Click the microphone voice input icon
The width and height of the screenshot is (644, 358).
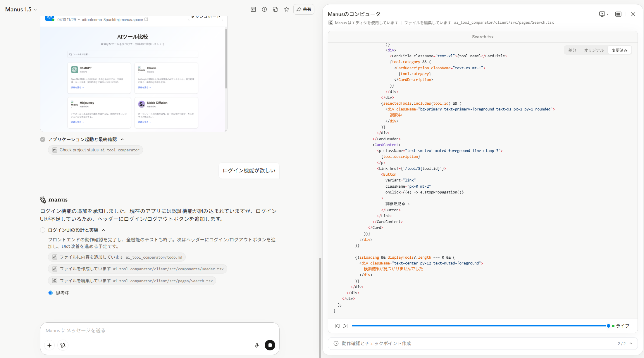pyautogui.click(x=257, y=345)
